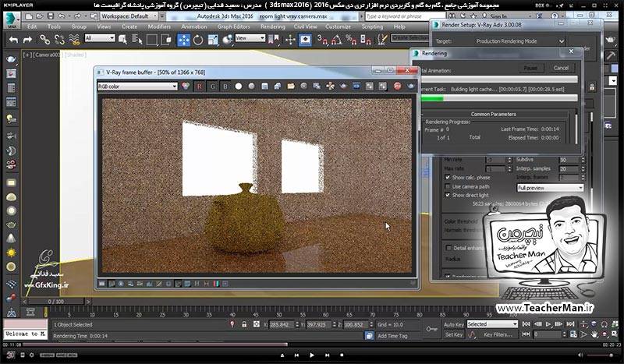This screenshot has width=624, height=364.
Task: Toggle Show calc. phase checkbox
Action: (448, 178)
